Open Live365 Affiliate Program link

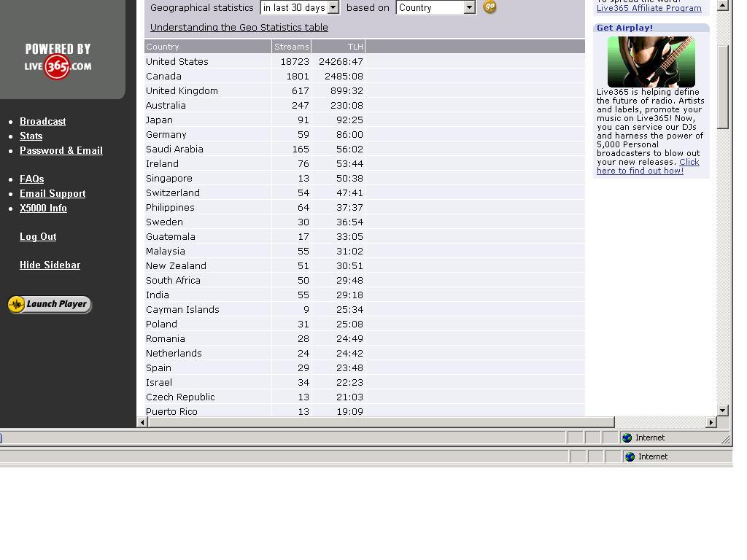click(x=649, y=8)
